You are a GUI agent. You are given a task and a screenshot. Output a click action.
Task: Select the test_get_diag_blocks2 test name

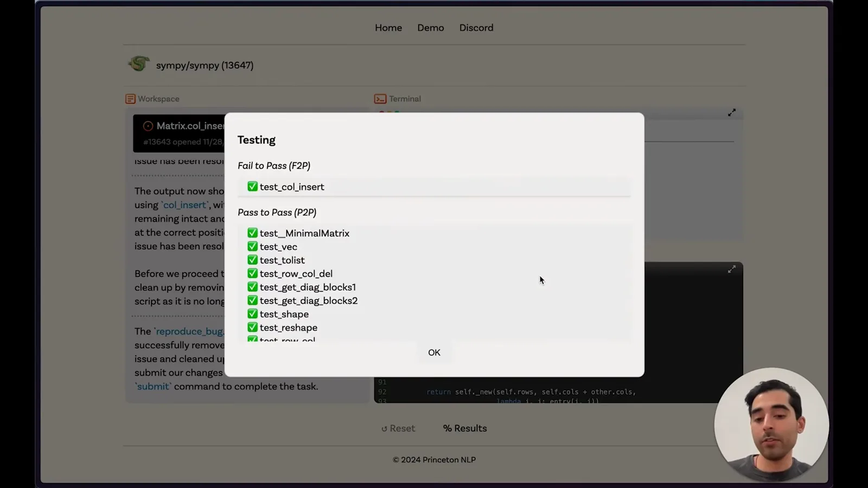coord(309,301)
